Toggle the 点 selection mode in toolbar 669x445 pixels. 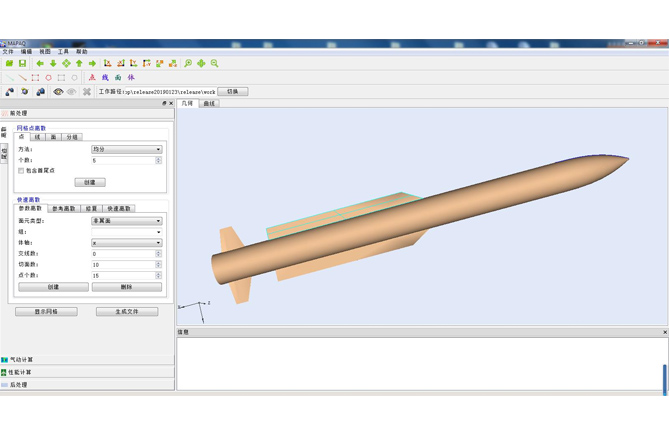point(92,77)
